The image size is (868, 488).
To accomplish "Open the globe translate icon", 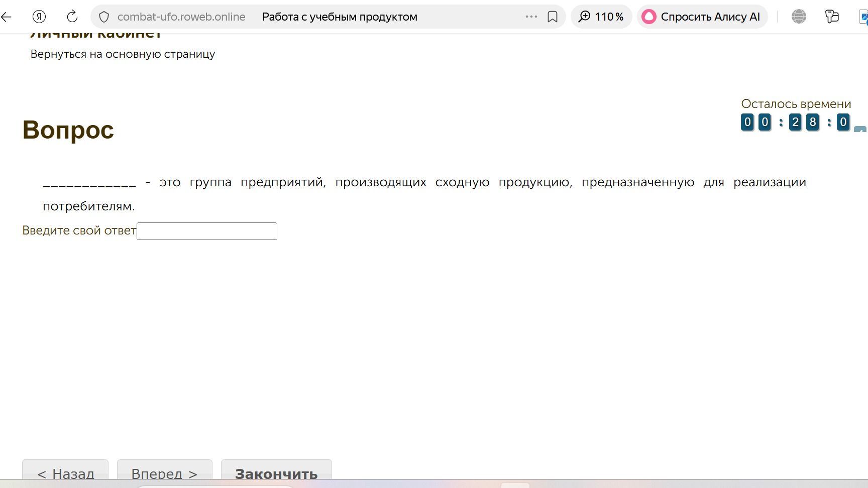I will click(x=799, y=17).
